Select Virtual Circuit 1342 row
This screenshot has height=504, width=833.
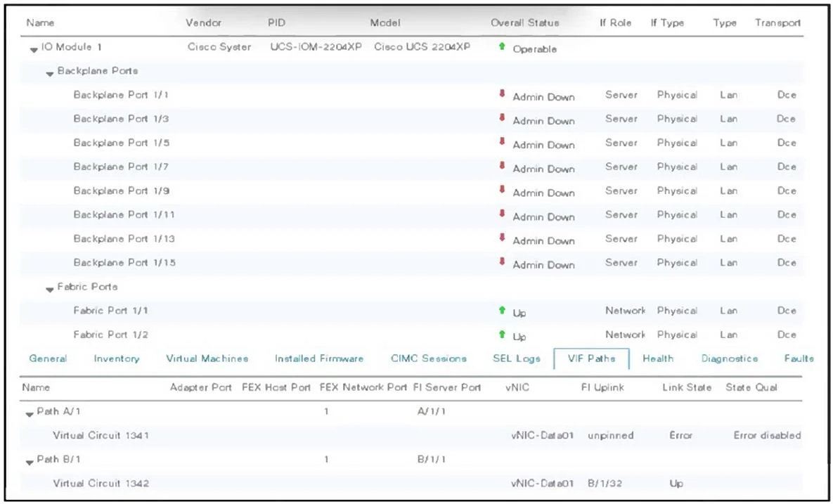(x=411, y=484)
